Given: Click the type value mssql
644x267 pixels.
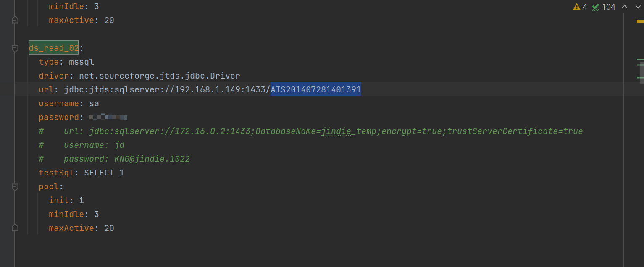Looking at the screenshot, I should [x=81, y=62].
